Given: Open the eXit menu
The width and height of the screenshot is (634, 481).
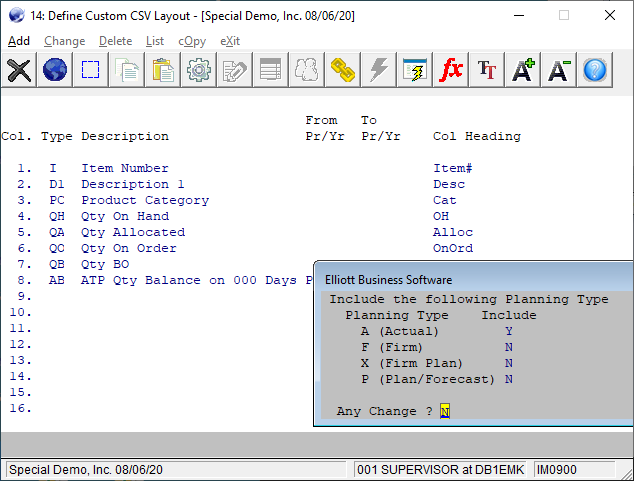Looking at the screenshot, I should [230, 41].
